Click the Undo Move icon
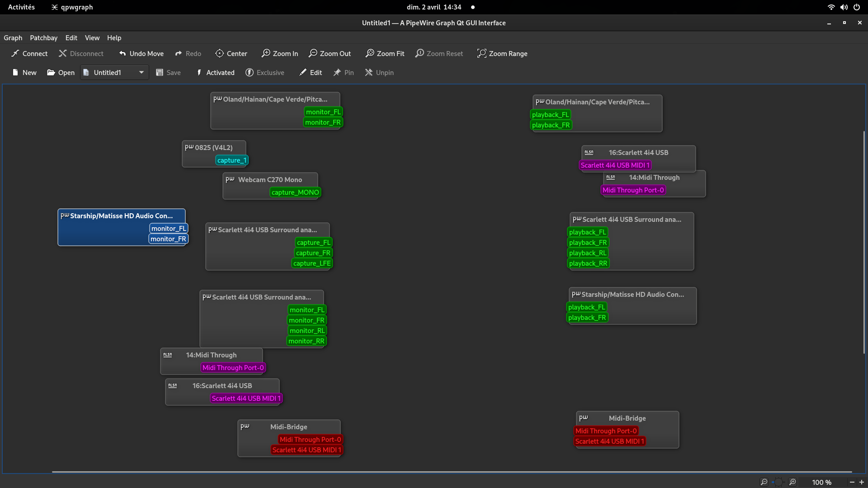This screenshot has height=488, width=868. pyautogui.click(x=123, y=53)
